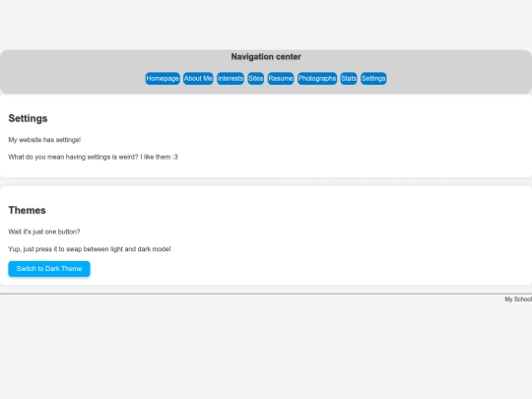Open the Interests nav button
The image size is (532, 399).
231,79
